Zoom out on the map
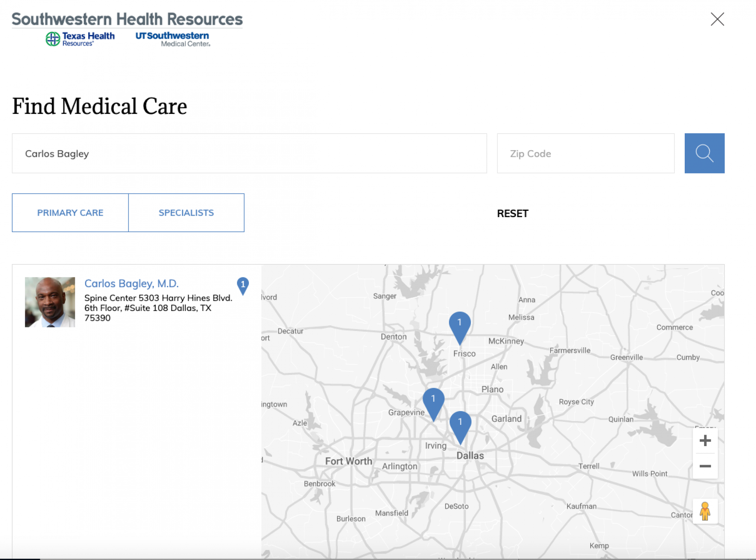 705,466
